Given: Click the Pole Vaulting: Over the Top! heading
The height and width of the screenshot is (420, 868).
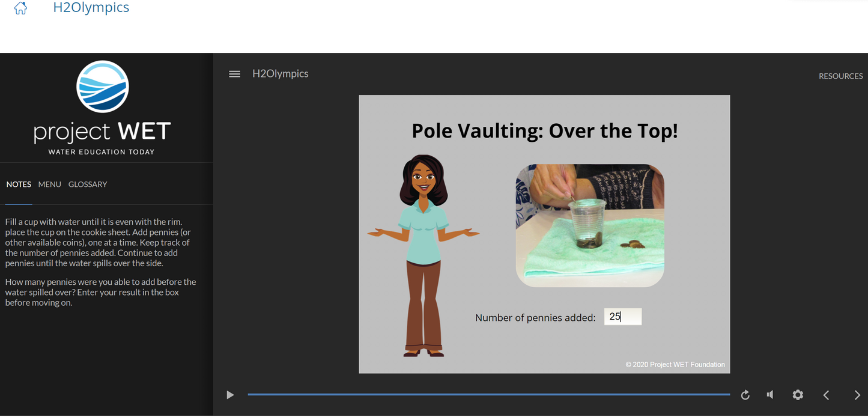Looking at the screenshot, I should coord(545,130).
